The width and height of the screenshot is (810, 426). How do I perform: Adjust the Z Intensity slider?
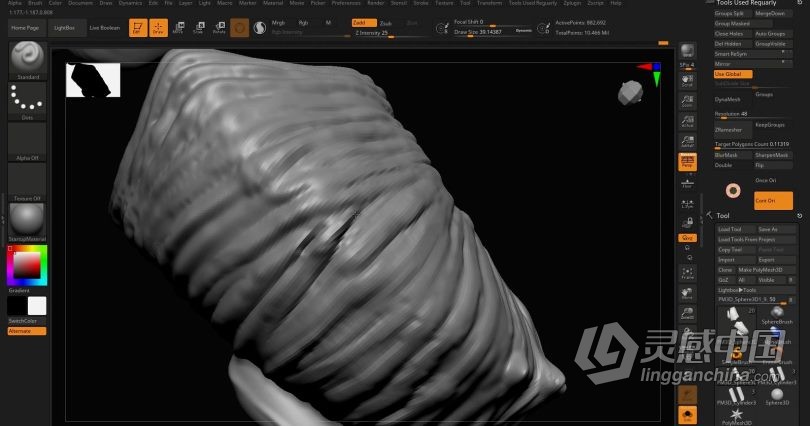pyautogui.click(x=391, y=34)
